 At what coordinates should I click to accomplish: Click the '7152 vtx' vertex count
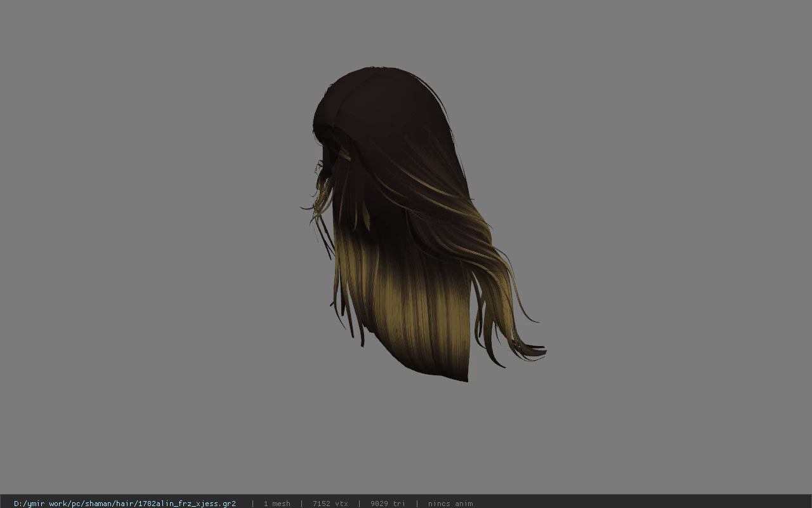[x=330, y=504]
